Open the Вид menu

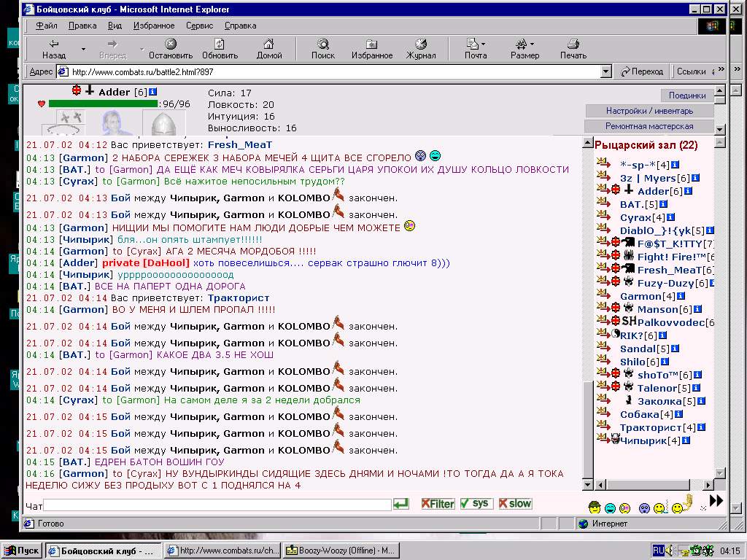pyautogui.click(x=115, y=26)
